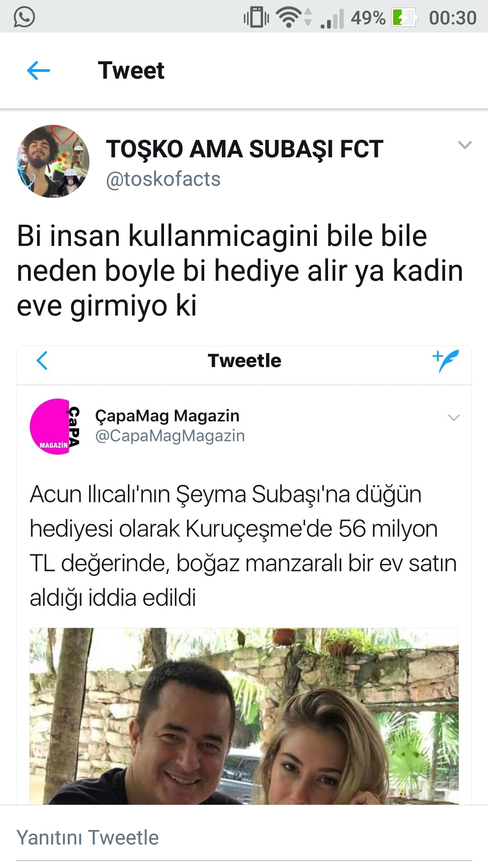The height and width of the screenshot is (868, 488).
Task: Tap the quoted tweet text about Acun Ilıcalı
Action: tap(243, 546)
